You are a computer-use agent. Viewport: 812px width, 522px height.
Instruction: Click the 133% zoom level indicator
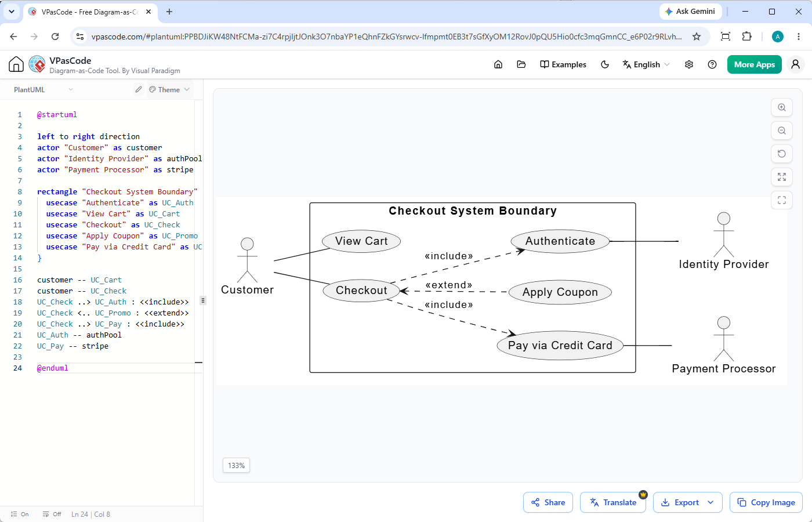(236, 465)
